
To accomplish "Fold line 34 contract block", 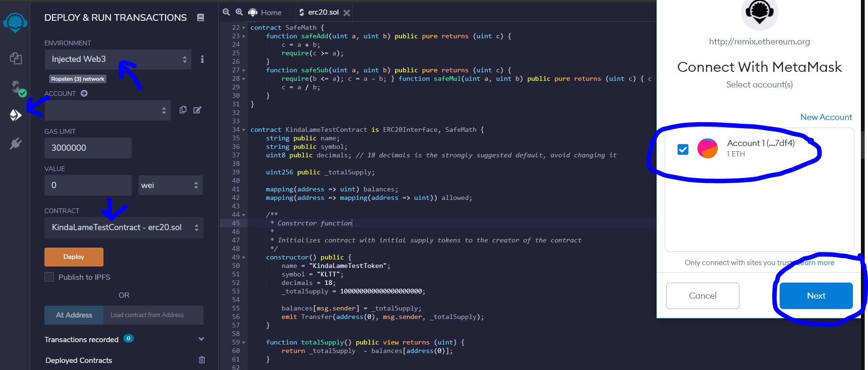I will click(244, 130).
